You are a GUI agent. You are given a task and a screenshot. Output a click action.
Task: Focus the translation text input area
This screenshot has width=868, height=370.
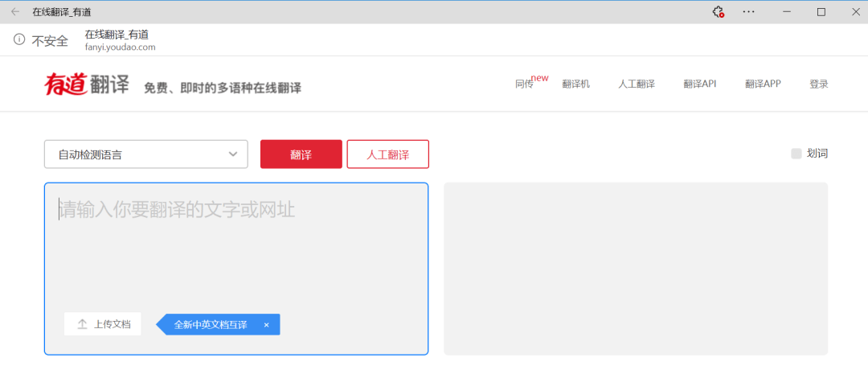point(236,269)
